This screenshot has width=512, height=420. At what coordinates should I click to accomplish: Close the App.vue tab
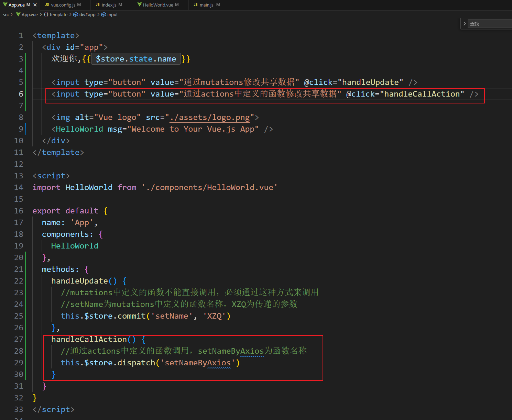(35, 5)
